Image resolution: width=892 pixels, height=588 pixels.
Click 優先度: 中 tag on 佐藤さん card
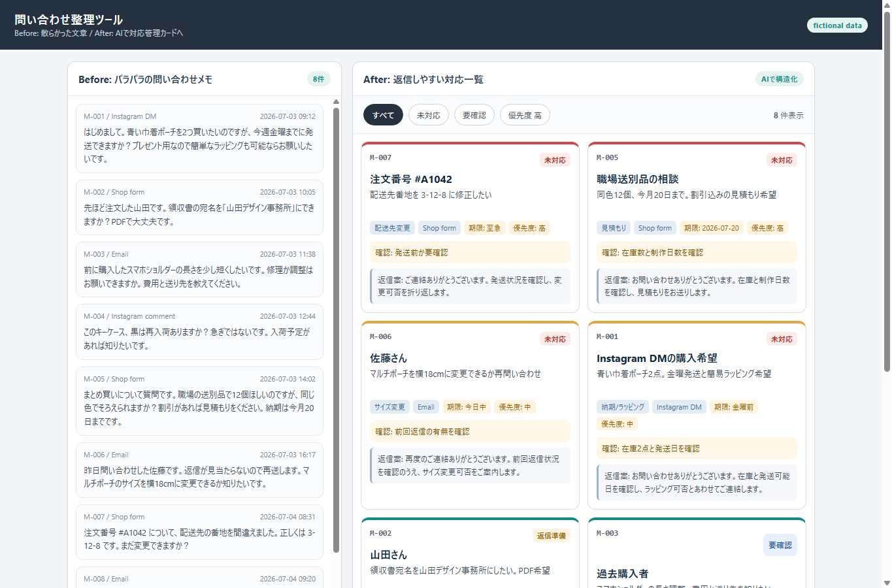tap(515, 407)
